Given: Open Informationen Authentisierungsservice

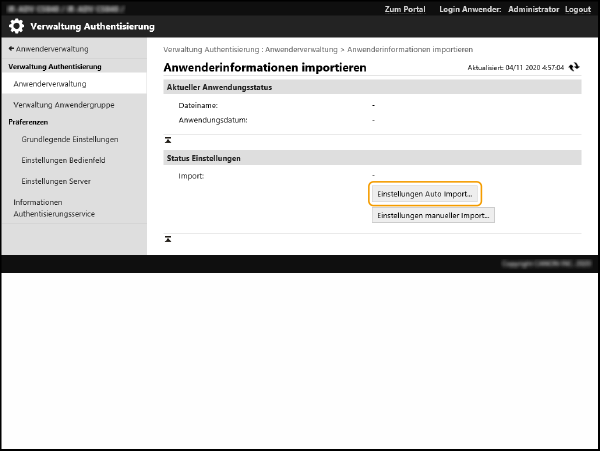Looking at the screenshot, I should pos(61,207).
